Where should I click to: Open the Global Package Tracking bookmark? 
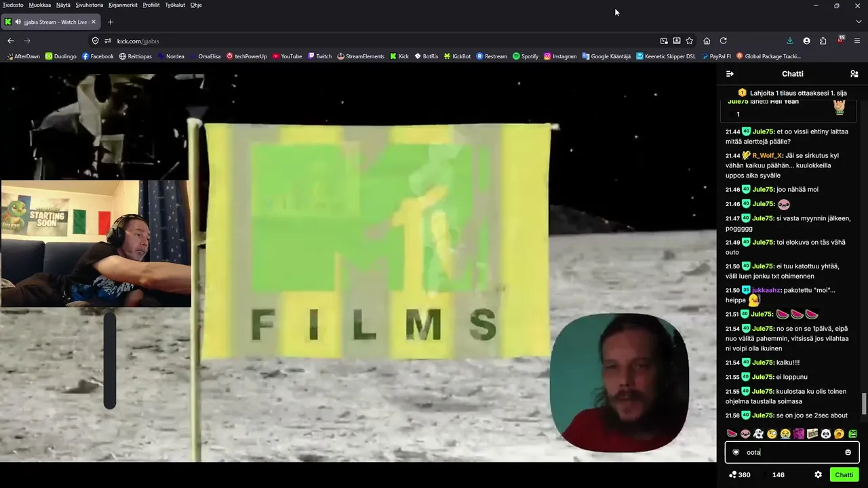pyautogui.click(x=768, y=56)
